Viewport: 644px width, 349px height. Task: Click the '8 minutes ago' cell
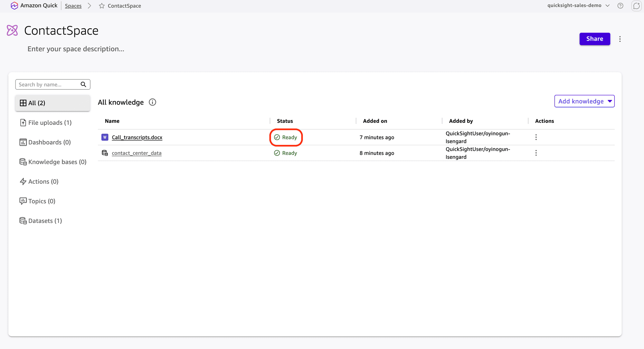[377, 153]
